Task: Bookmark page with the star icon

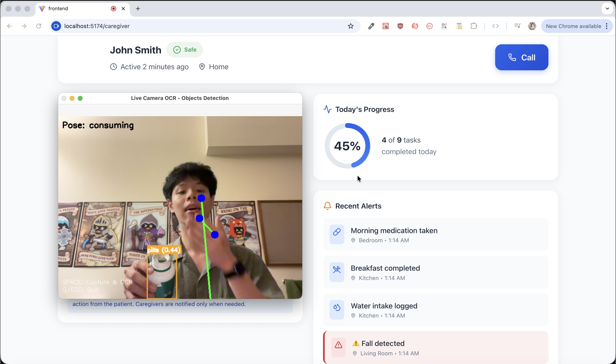Action: (x=350, y=26)
